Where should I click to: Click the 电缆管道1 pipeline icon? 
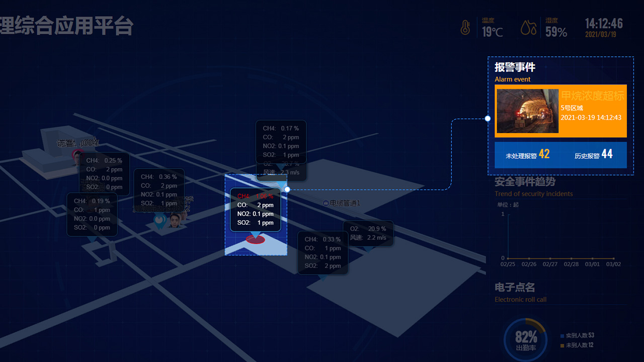tap(326, 203)
